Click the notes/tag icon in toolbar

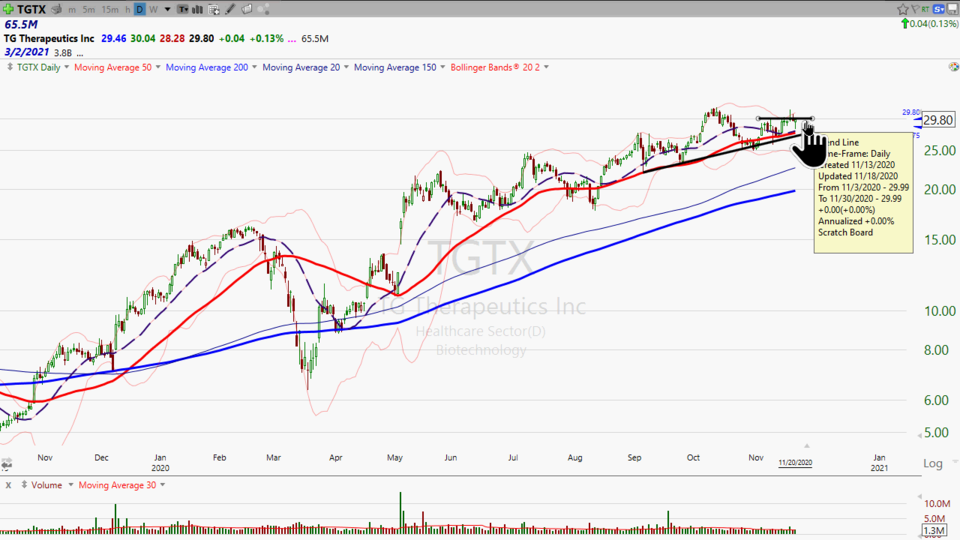(x=247, y=9)
